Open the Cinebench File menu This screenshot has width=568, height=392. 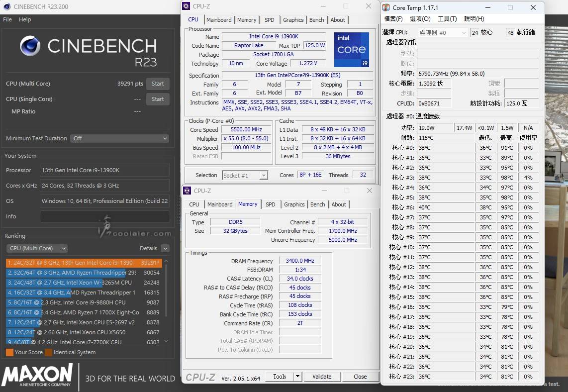pyautogui.click(x=7, y=19)
